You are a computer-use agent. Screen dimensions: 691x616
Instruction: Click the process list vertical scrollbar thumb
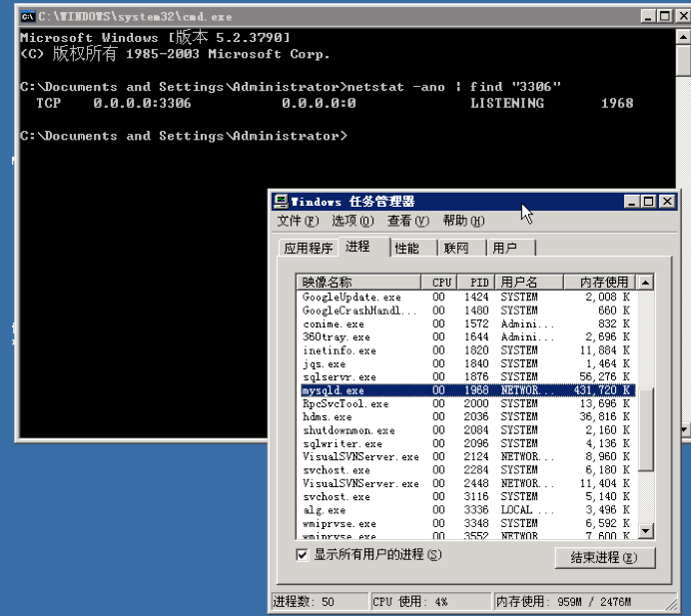(646, 429)
